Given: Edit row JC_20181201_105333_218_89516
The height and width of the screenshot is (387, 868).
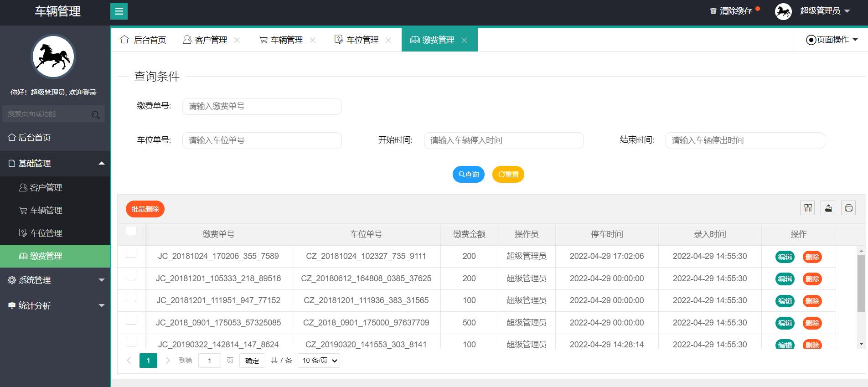Looking at the screenshot, I should 785,279.
